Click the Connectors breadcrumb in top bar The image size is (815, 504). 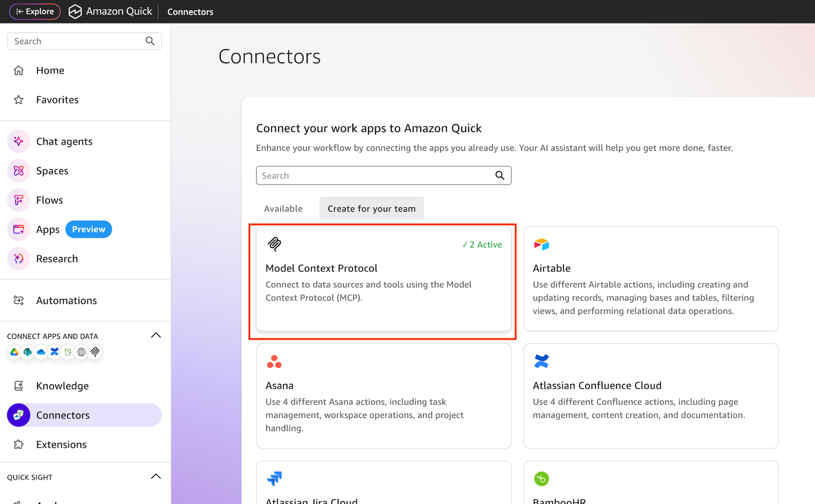(190, 12)
